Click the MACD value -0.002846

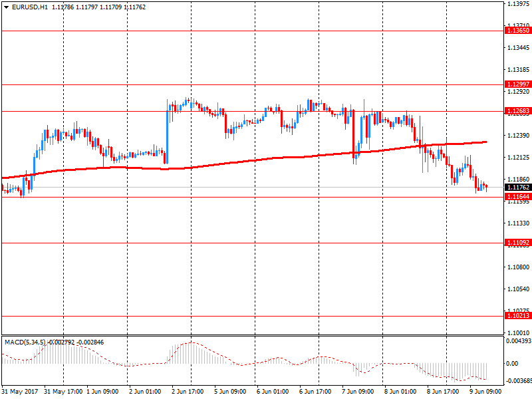click(x=90, y=342)
